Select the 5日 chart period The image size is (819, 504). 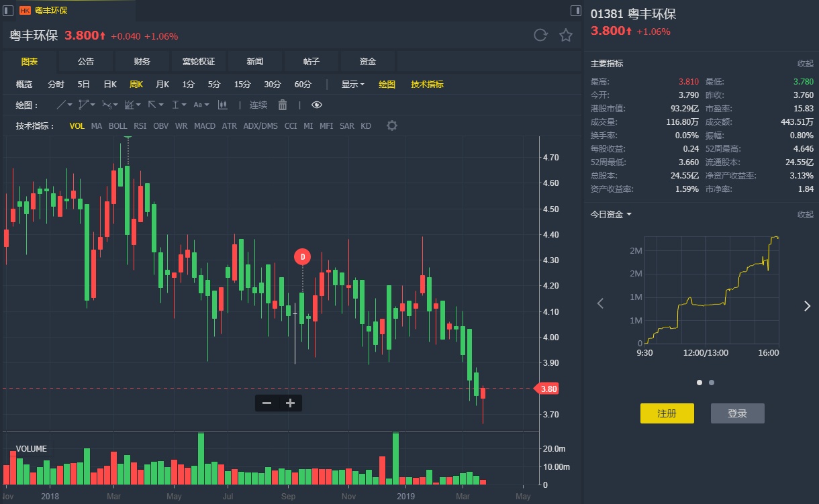(84, 85)
